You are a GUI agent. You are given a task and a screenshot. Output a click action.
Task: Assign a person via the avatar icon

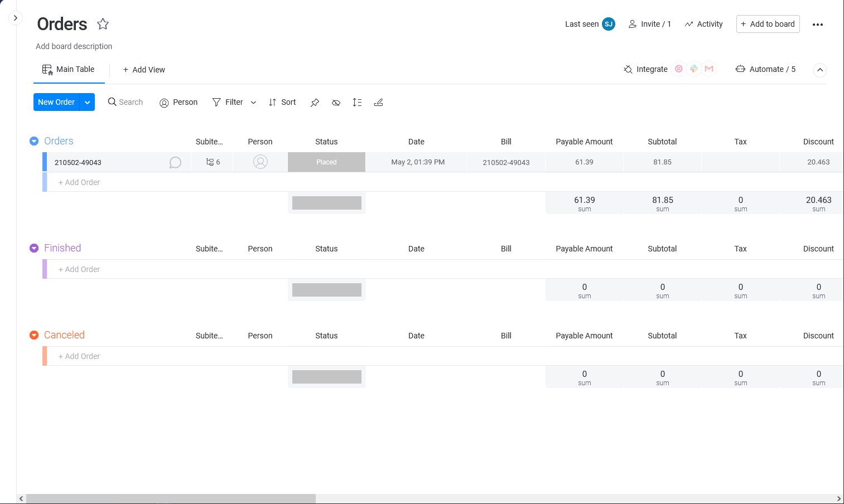click(x=261, y=162)
